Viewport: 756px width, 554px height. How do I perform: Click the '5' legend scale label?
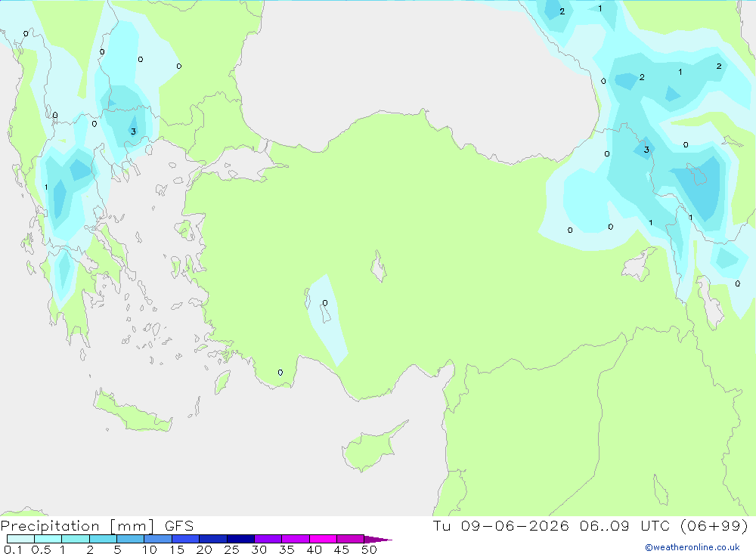(117, 549)
